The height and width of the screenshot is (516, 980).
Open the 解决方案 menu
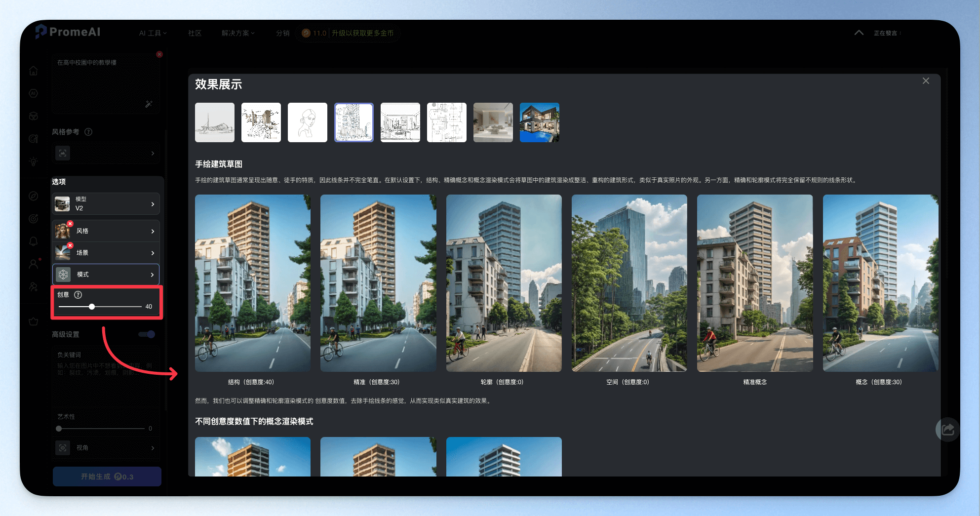[238, 33]
